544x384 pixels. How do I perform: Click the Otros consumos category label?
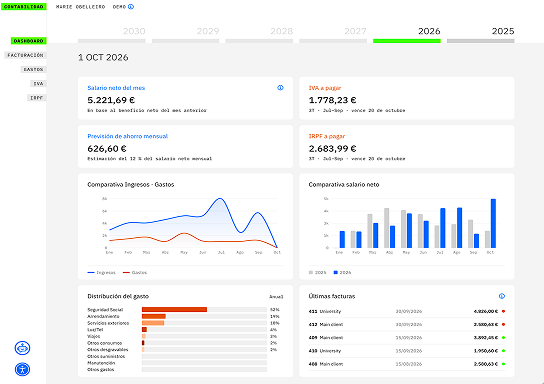coord(104,343)
